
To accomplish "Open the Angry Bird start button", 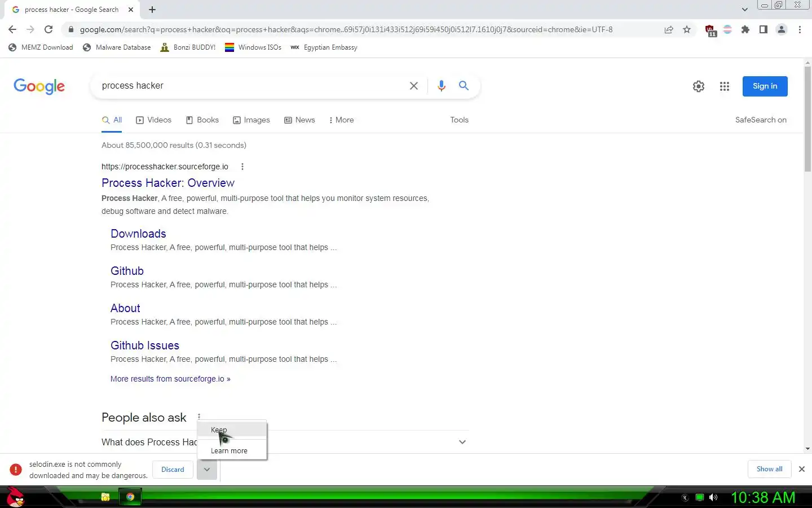I will [x=16, y=497].
